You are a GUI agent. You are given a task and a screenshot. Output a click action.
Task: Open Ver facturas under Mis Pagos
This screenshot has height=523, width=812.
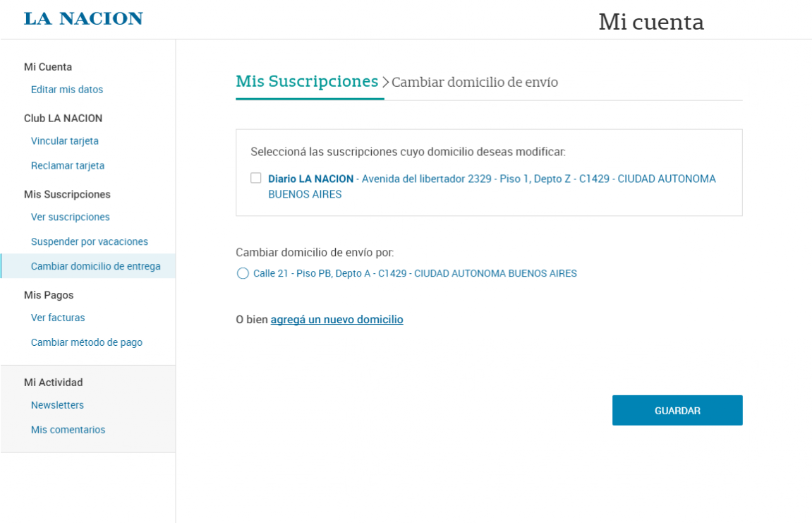click(x=57, y=318)
